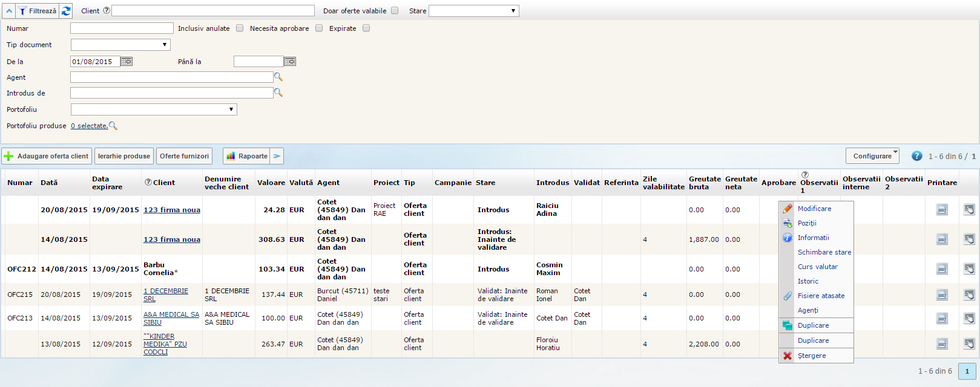Enable the Doar oferte valabile checkbox
The height and width of the screenshot is (387, 980).
coord(395,11)
